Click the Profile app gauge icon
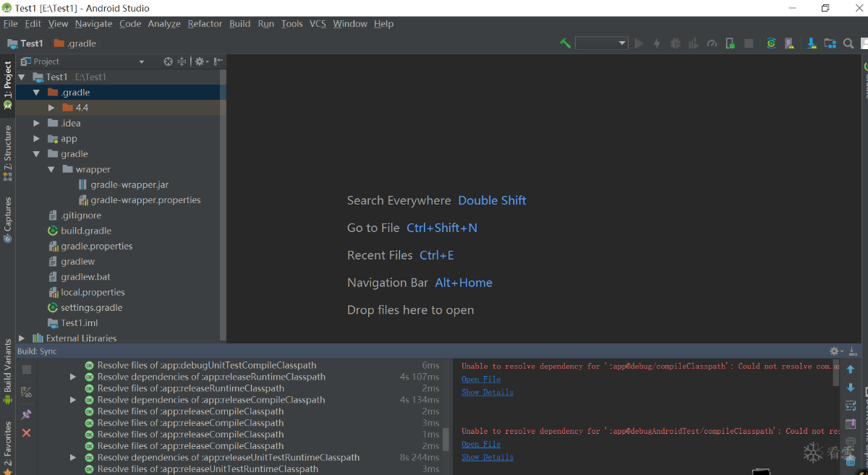868x475 pixels. point(712,43)
